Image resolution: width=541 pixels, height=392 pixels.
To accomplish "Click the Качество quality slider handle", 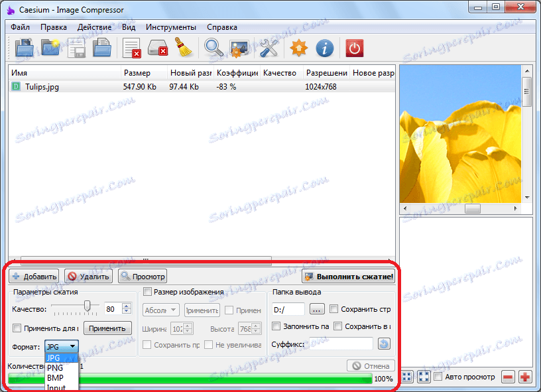I will [88, 305].
